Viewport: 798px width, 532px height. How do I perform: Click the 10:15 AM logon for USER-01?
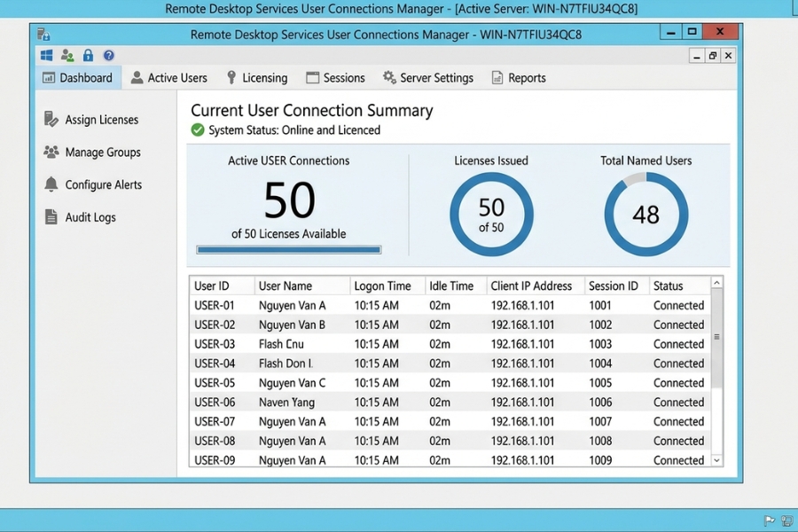tap(376, 305)
